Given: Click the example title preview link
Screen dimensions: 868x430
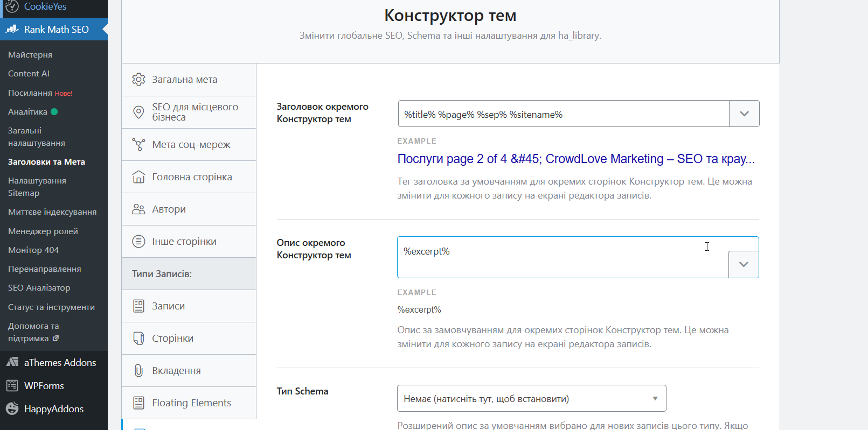Looking at the screenshot, I should click(575, 159).
